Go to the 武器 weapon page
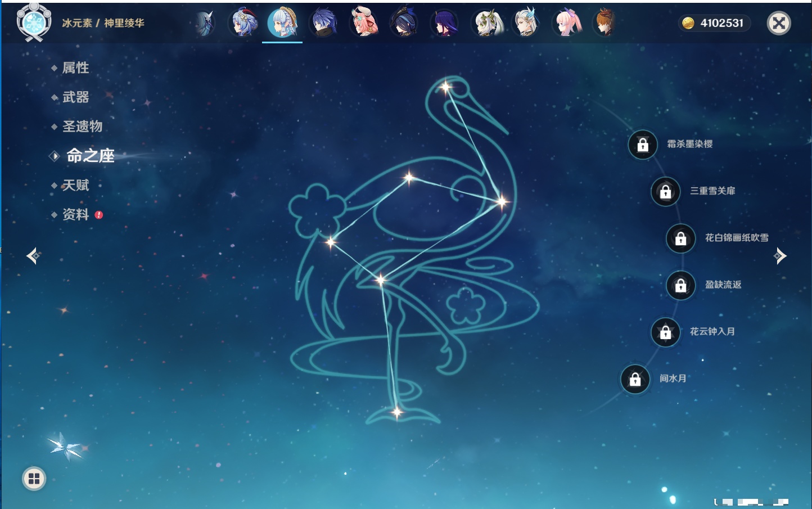Viewport: 812px width, 509px height. (75, 97)
